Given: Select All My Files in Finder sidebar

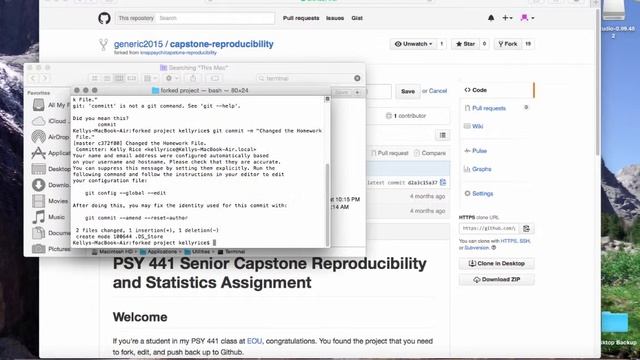Looking at the screenshot, I should click(x=50, y=105).
